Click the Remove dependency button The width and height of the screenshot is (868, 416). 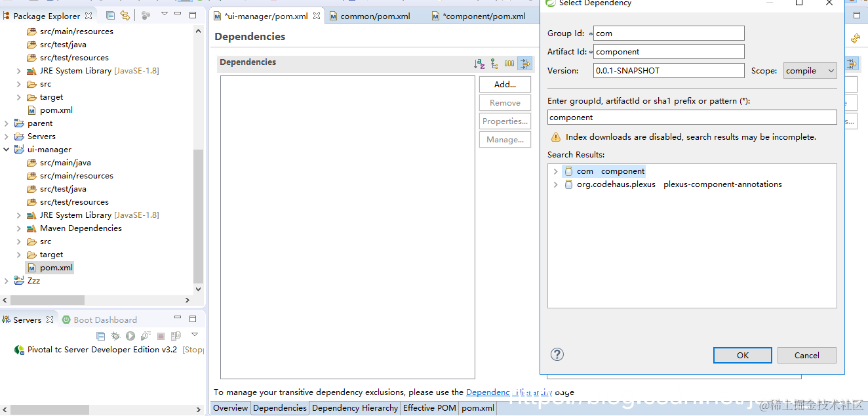tap(505, 102)
